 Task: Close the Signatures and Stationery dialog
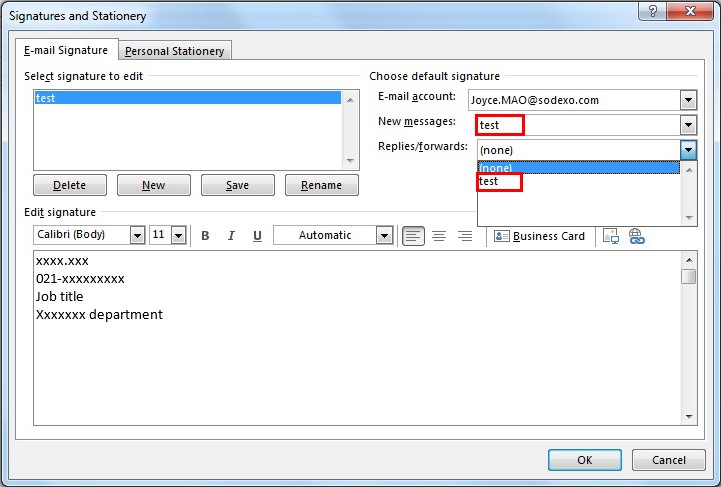690,11
